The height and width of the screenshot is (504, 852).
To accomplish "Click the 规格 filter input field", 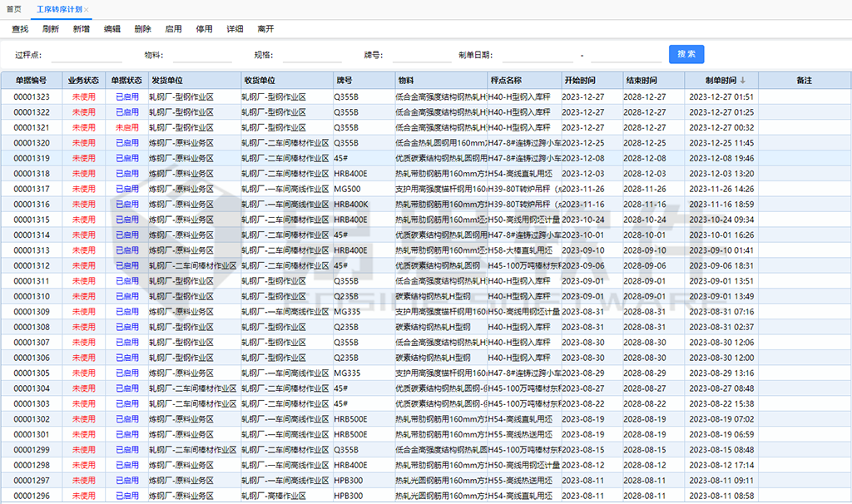I will [313, 54].
